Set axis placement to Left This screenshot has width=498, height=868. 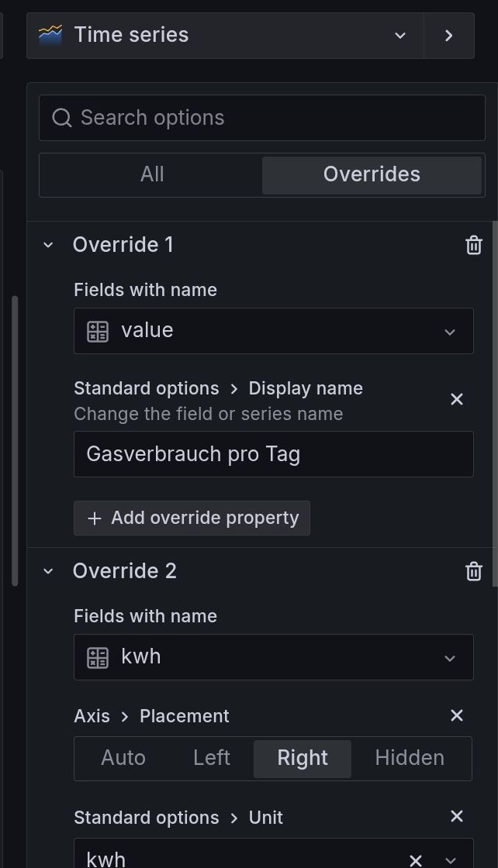pos(212,758)
